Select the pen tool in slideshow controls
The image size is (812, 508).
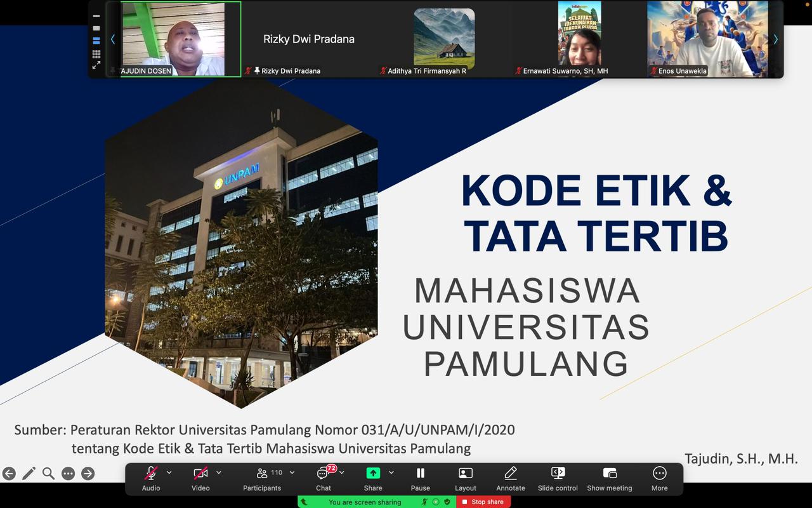pos(29,473)
